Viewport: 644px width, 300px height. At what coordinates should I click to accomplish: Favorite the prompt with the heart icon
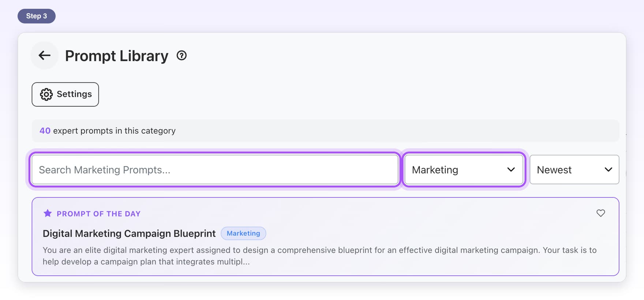click(x=600, y=213)
